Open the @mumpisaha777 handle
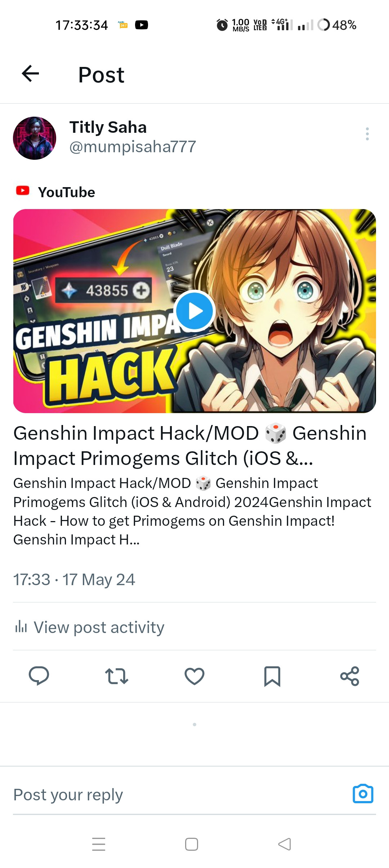This screenshot has width=389, height=868. [x=133, y=147]
